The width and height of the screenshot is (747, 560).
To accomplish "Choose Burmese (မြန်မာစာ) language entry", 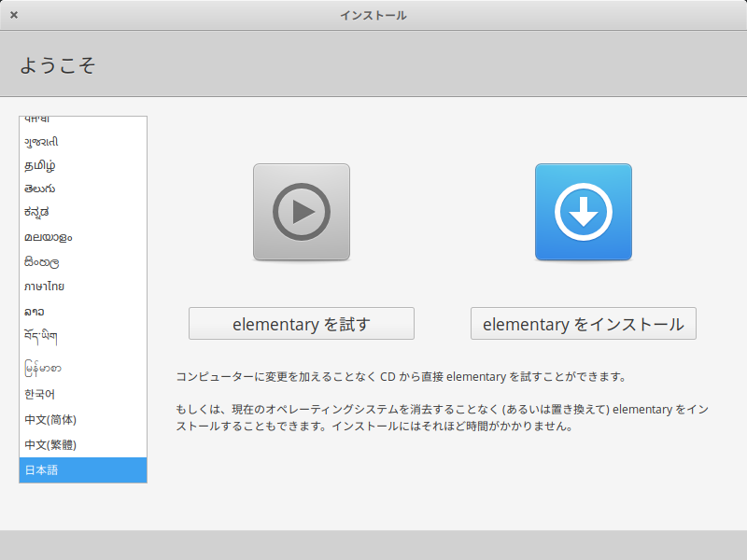I will tap(83, 368).
